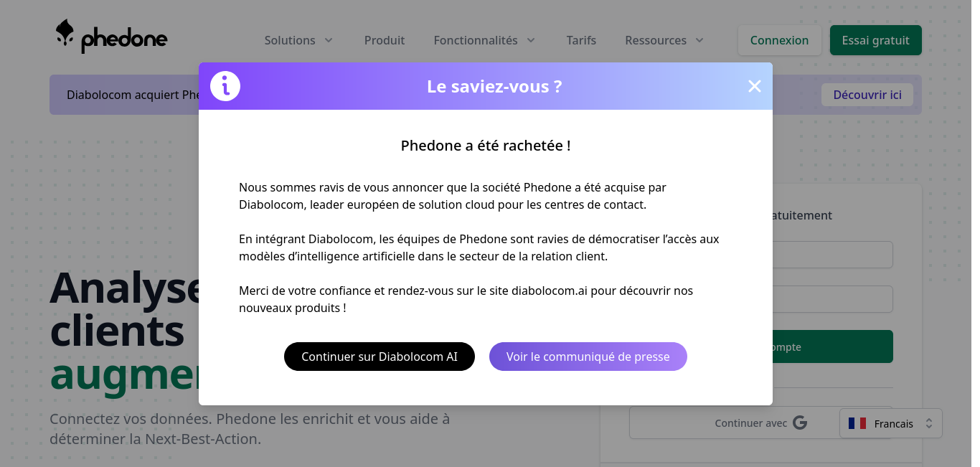Click the second signup input field
Image resolution: width=980 pixels, height=467 pixels.
click(x=832, y=299)
